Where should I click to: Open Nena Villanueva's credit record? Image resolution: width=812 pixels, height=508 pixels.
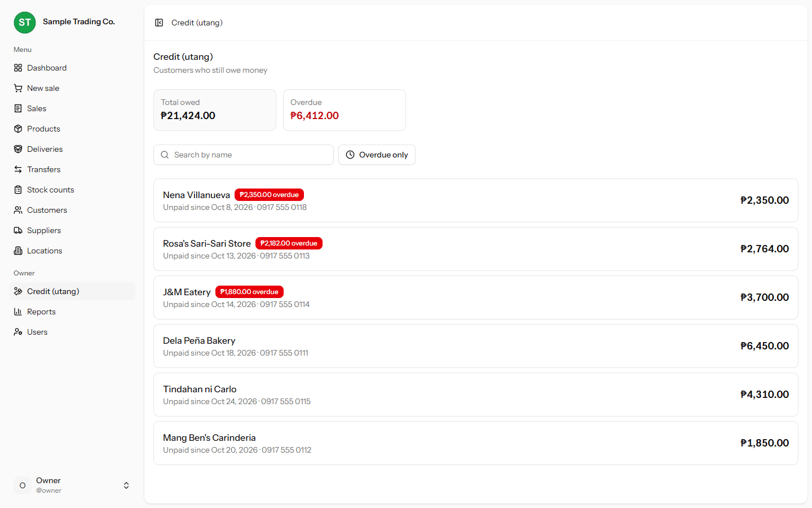[476, 200]
